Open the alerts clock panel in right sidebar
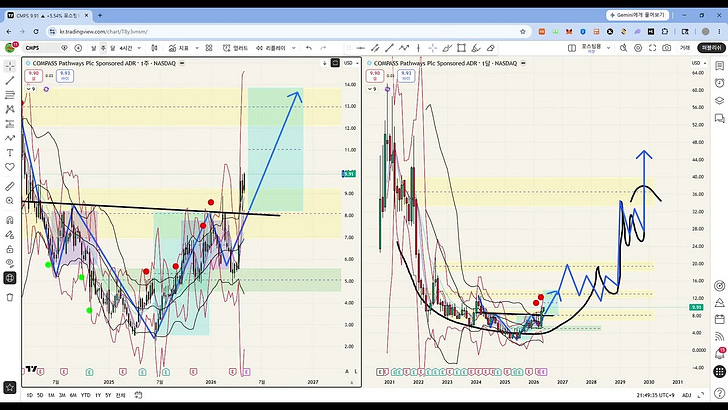This screenshot has width=728, height=410. [x=720, y=83]
